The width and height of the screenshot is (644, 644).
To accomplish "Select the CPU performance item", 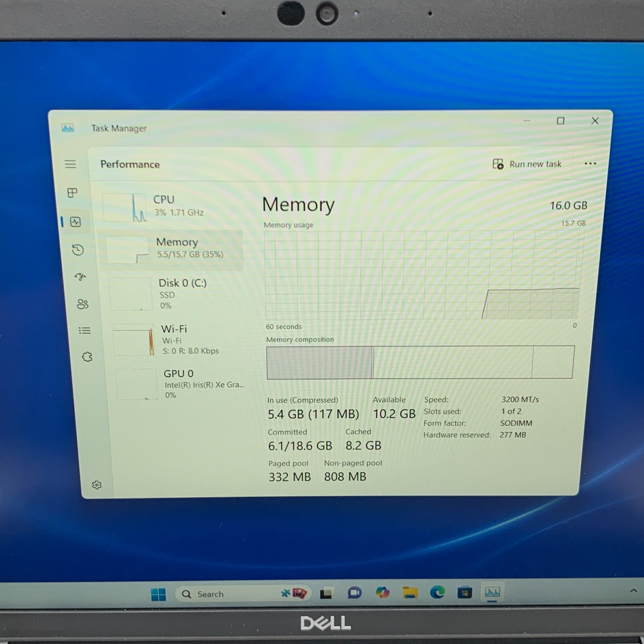I will pyautogui.click(x=172, y=207).
